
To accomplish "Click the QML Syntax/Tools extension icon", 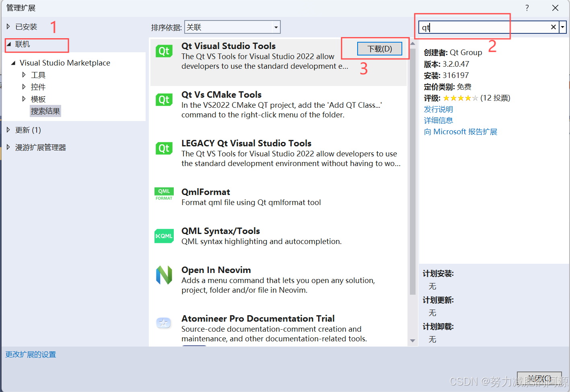I will coord(164,236).
